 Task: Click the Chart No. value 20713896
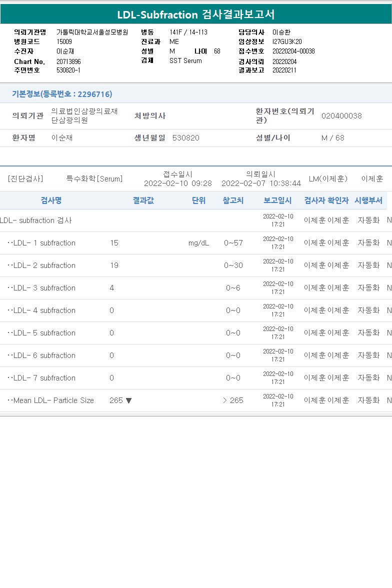coord(68,61)
